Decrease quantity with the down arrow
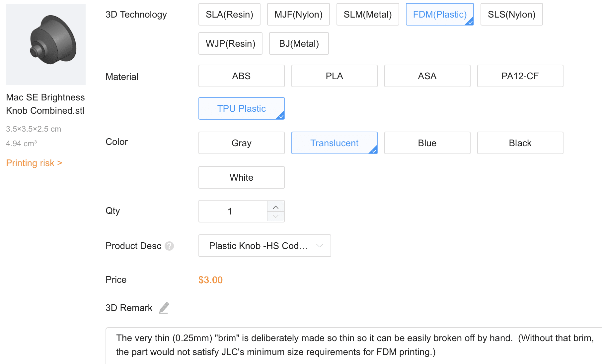This screenshot has height=364, width=602. pos(275,216)
